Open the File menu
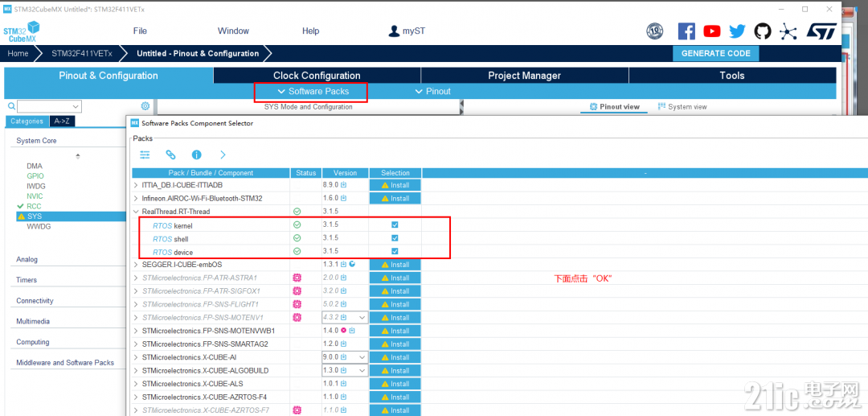This screenshot has height=416, width=868. point(140,31)
